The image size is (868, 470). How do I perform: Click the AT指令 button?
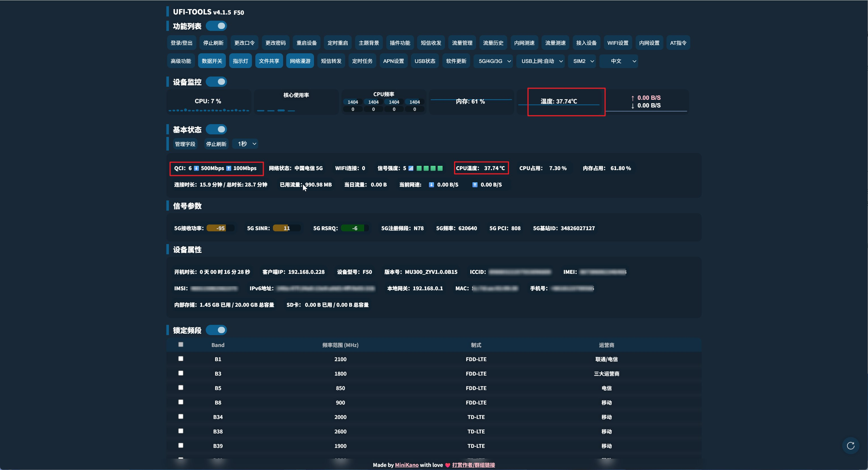click(x=678, y=43)
